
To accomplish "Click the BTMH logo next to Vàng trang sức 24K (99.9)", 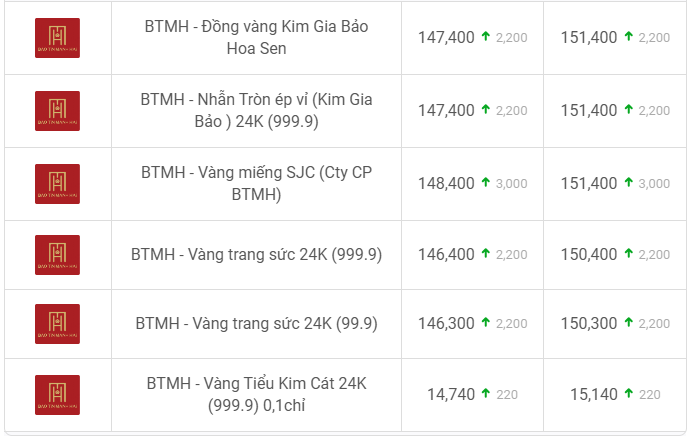I will tap(57, 324).
